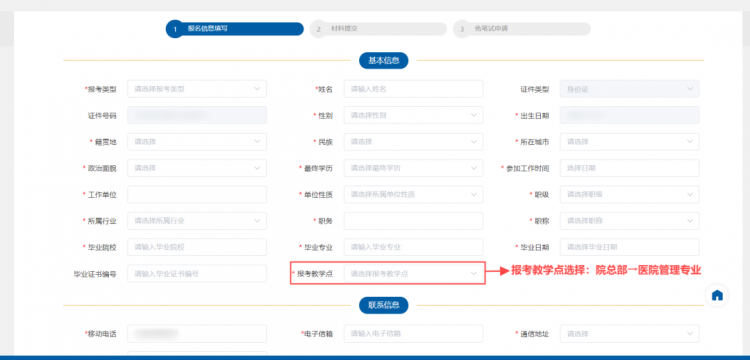
Task: Open the 证件类型 dropdown showing 身份证
Action: pos(629,89)
